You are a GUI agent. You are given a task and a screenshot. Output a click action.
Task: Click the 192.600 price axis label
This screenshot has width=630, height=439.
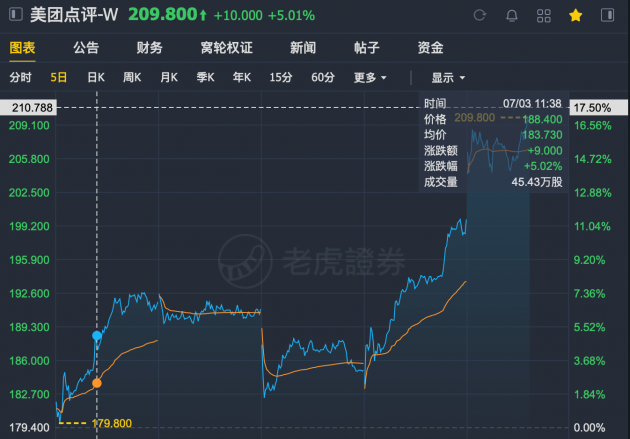[x=29, y=294]
